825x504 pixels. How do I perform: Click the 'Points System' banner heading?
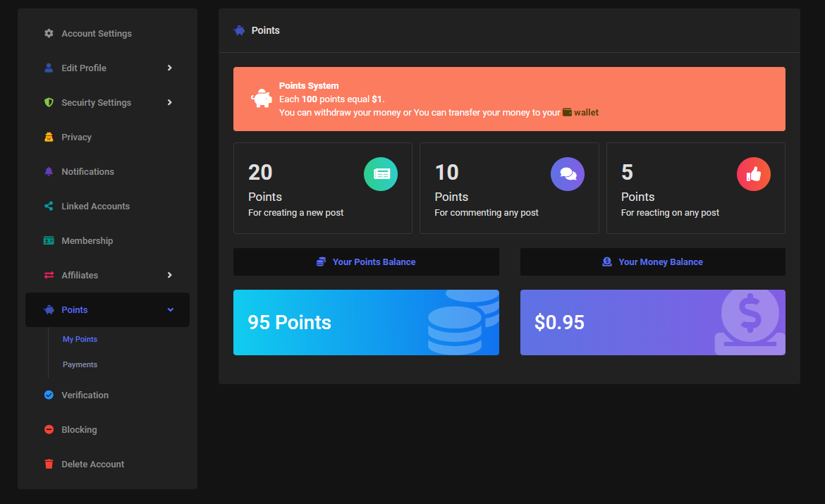(309, 86)
